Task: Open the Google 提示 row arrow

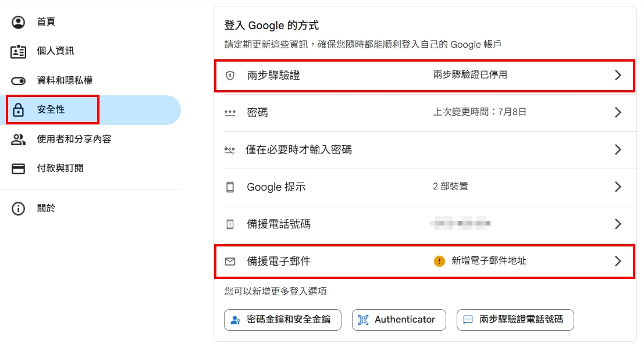Action: [618, 187]
